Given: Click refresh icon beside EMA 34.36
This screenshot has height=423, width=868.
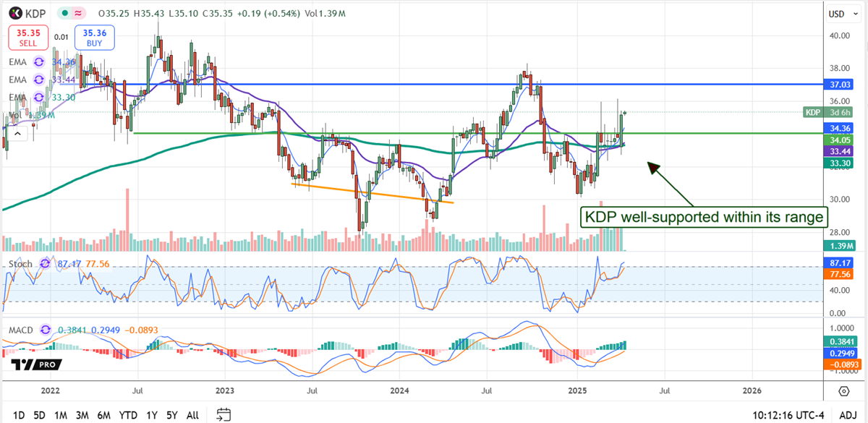Looking at the screenshot, I should tap(40, 62).
